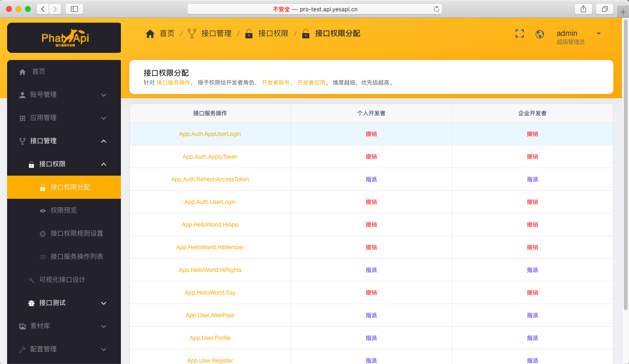This screenshot has height=364, width=629.
Task: Click the fullscreen toggle icon in header
Action: pos(519,34)
